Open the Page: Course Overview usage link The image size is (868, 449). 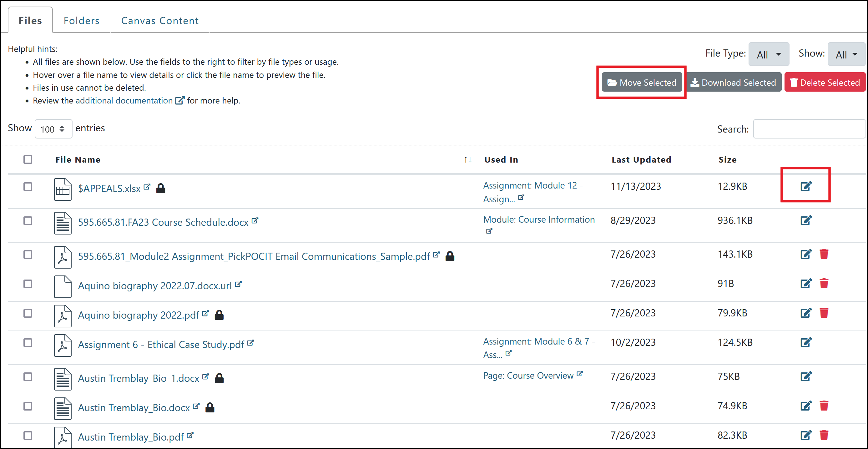(x=528, y=376)
